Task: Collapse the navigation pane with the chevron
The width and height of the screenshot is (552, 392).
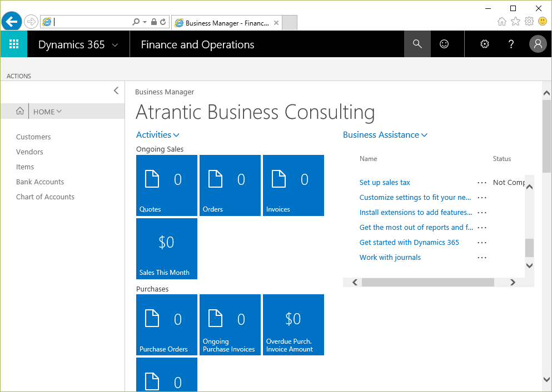Action: tap(116, 91)
